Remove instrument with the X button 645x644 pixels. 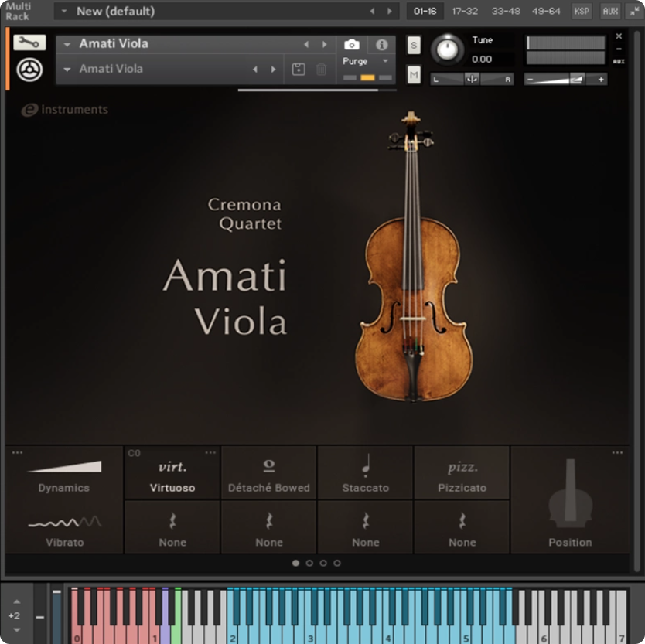coord(619,36)
